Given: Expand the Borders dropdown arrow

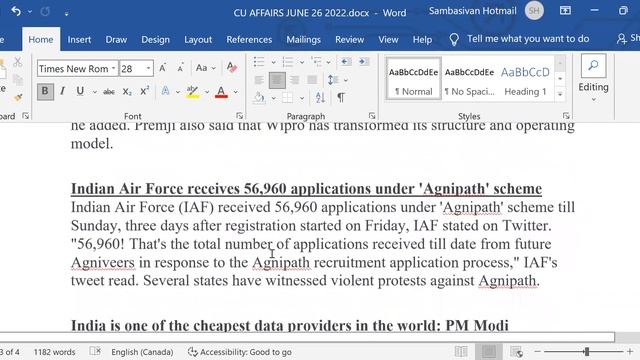Looking at the screenshot, I should click(302, 98).
